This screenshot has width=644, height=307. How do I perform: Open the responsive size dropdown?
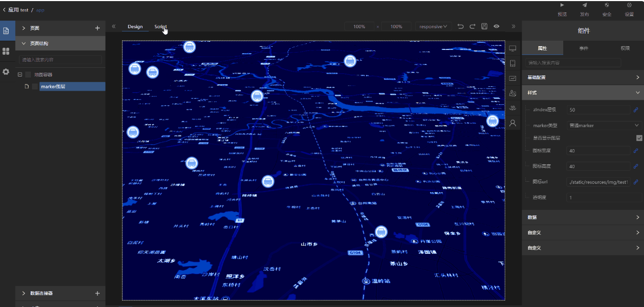point(434,26)
